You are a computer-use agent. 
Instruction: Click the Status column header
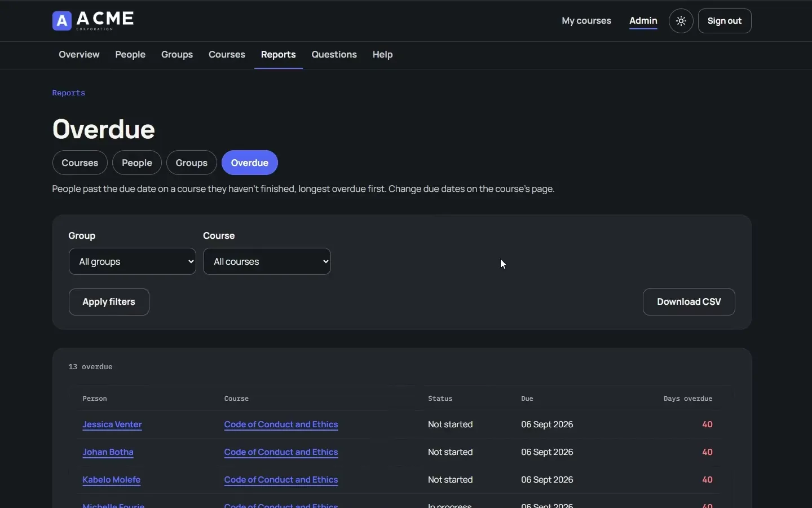pos(440,399)
